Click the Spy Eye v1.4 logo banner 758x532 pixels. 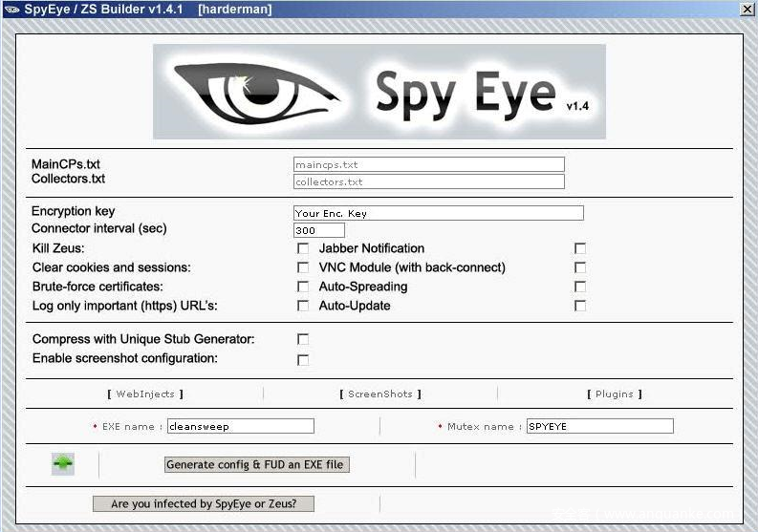pyautogui.click(x=379, y=92)
